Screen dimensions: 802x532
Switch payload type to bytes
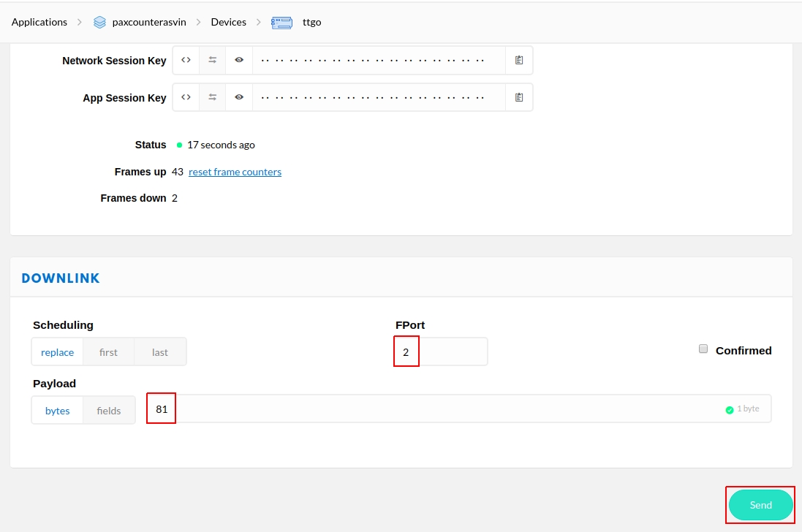pyautogui.click(x=58, y=411)
